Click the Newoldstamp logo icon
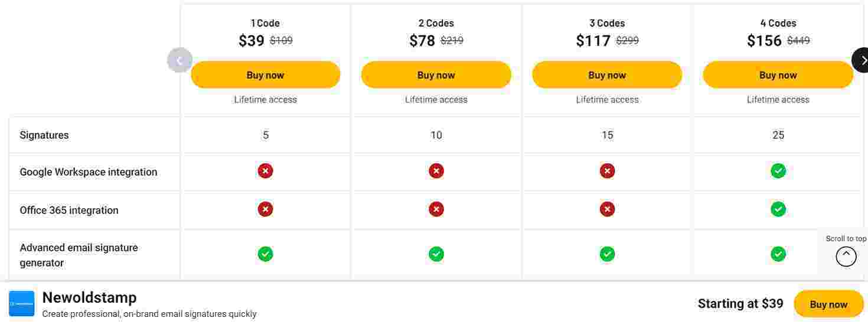The height and width of the screenshot is (324, 868). point(21,303)
